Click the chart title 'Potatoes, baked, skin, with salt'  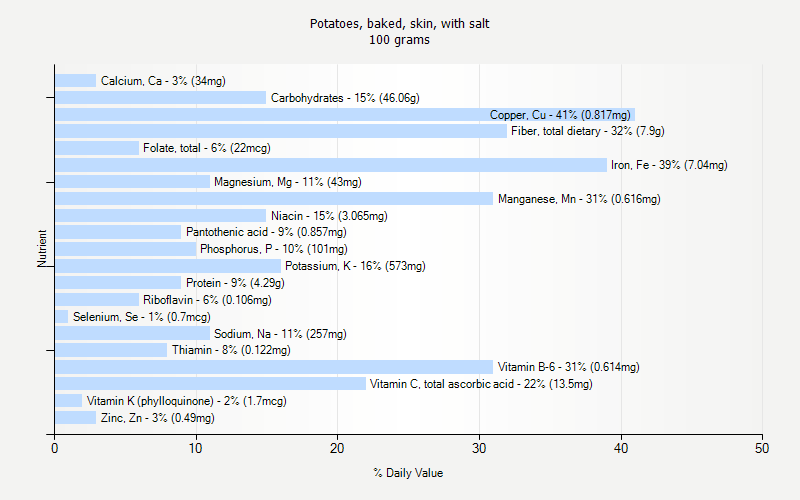(399, 23)
